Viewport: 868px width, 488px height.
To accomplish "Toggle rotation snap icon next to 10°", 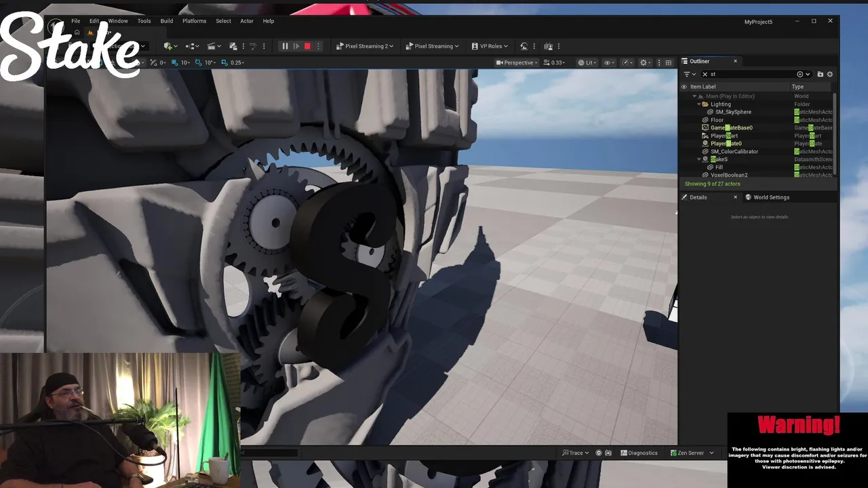I will [198, 62].
